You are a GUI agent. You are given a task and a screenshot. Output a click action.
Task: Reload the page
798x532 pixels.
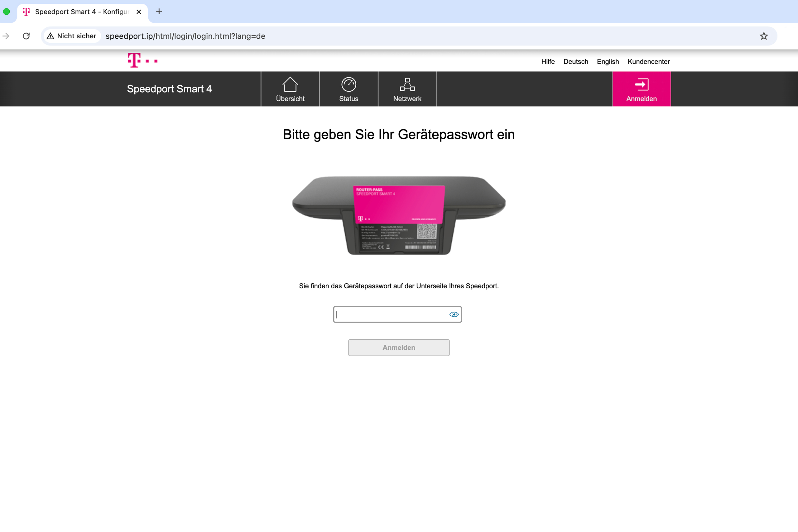pyautogui.click(x=26, y=36)
